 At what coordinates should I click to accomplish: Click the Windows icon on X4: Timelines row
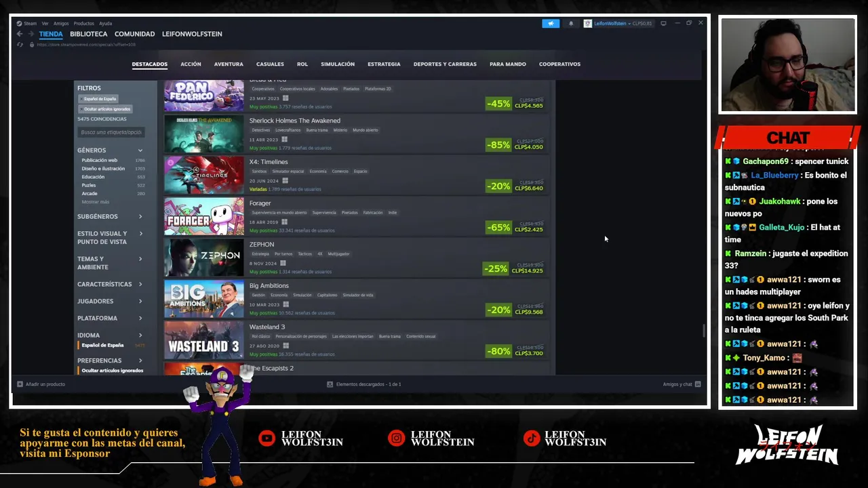[x=285, y=181]
